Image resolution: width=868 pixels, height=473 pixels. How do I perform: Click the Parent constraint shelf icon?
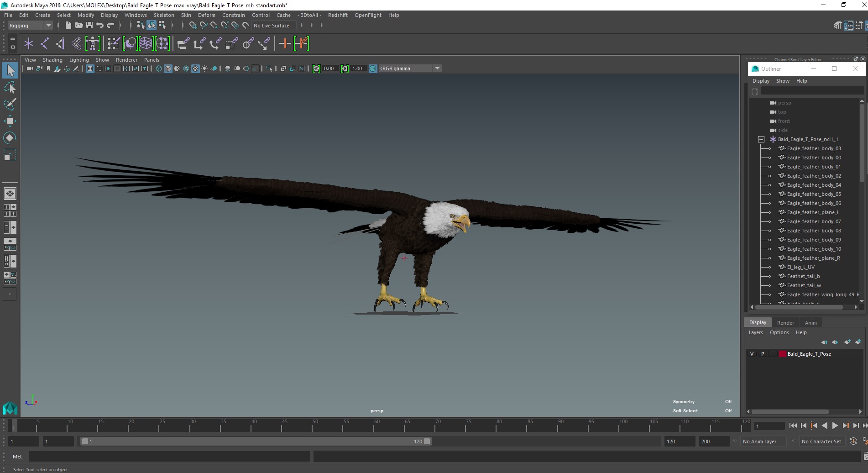183,44
